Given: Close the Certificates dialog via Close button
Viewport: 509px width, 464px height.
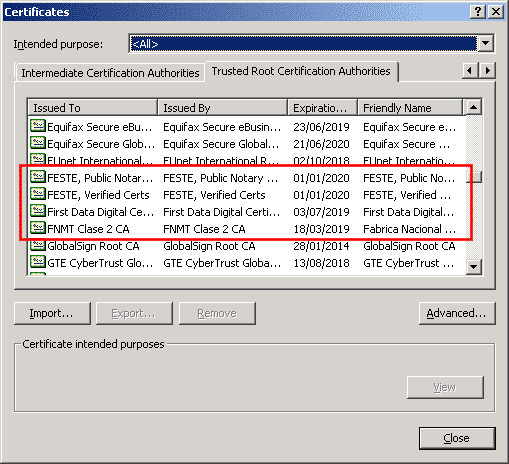Looking at the screenshot, I should coord(457,438).
